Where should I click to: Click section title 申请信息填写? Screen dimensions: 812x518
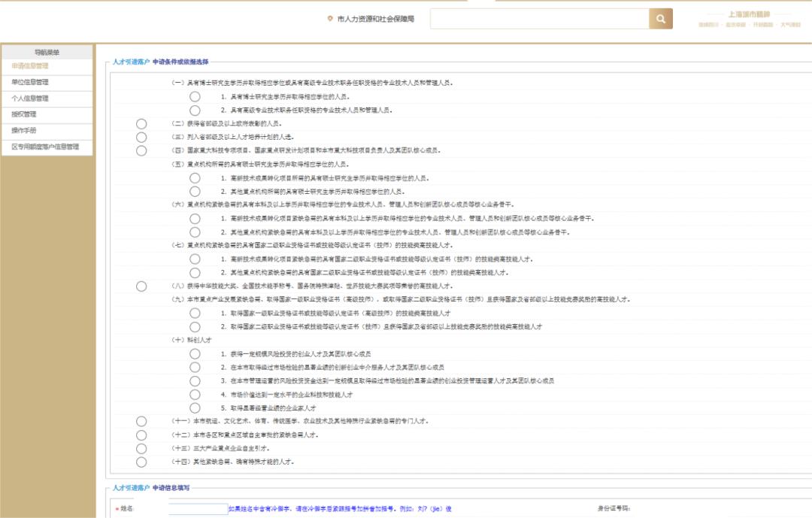171,488
